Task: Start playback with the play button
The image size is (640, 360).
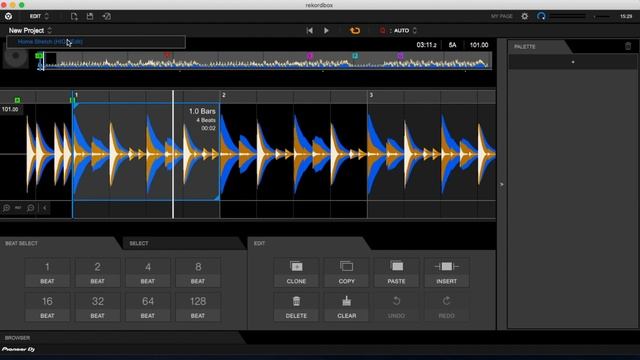Action: pos(326,30)
